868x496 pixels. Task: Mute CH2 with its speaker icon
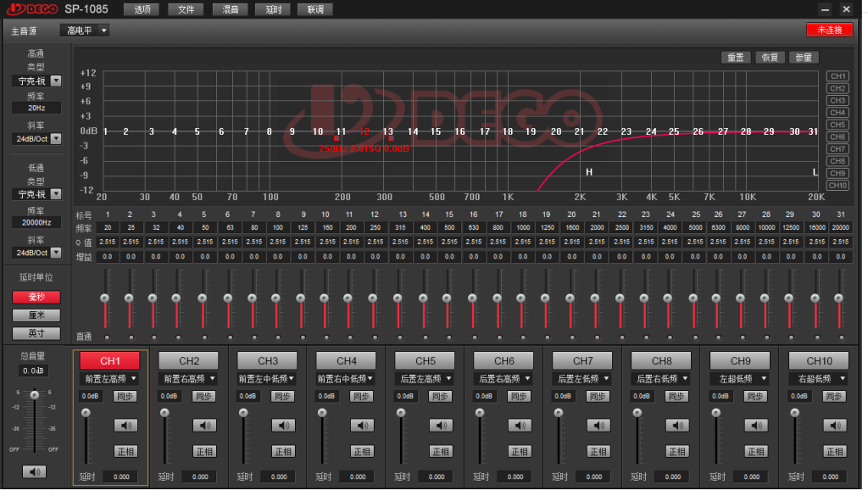(205, 425)
